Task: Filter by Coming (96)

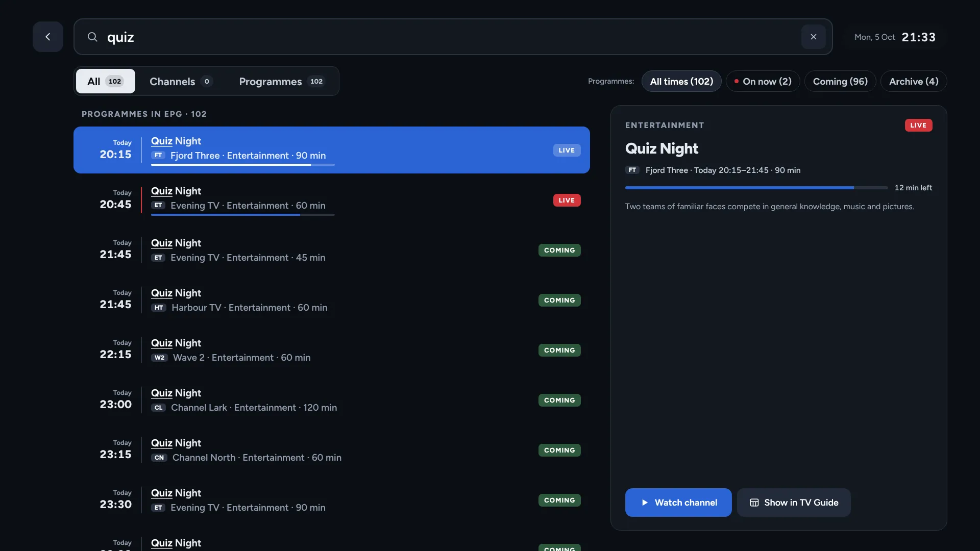Action: (x=840, y=81)
